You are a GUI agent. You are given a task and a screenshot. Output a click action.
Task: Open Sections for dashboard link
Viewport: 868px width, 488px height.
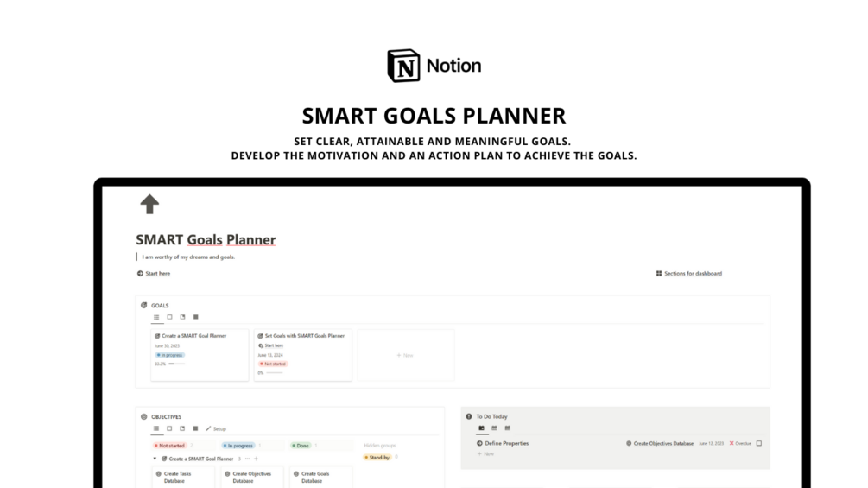tap(688, 273)
